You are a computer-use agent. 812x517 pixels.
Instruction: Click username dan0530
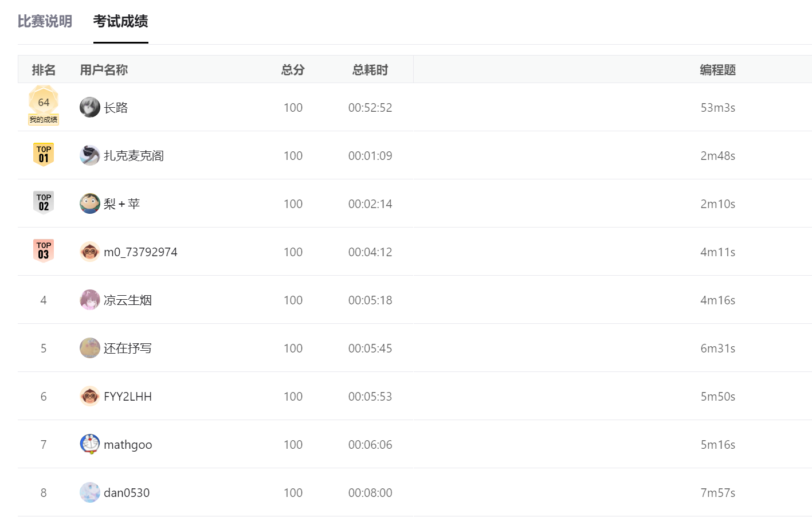127,493
